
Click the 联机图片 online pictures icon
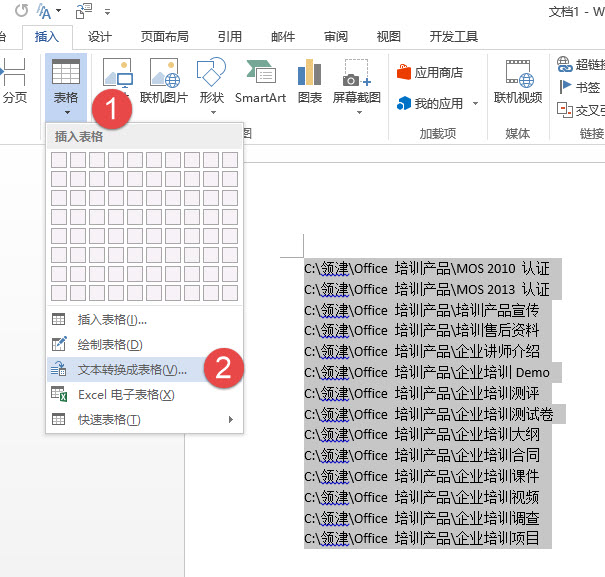coord(164,81)
